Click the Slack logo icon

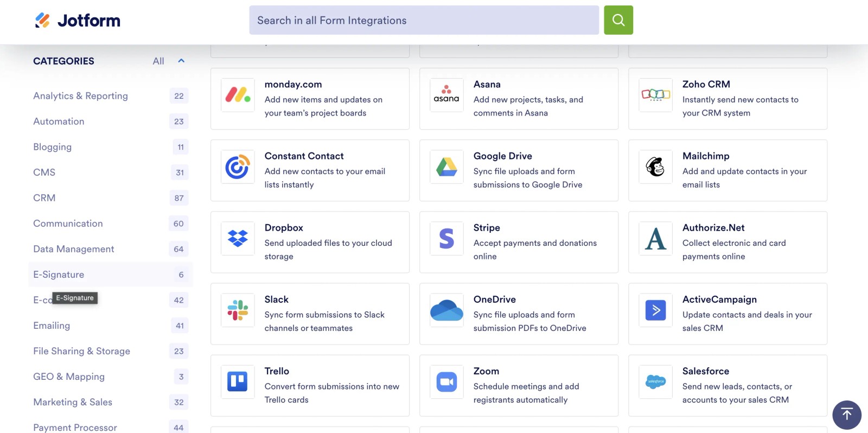point(238,310)
